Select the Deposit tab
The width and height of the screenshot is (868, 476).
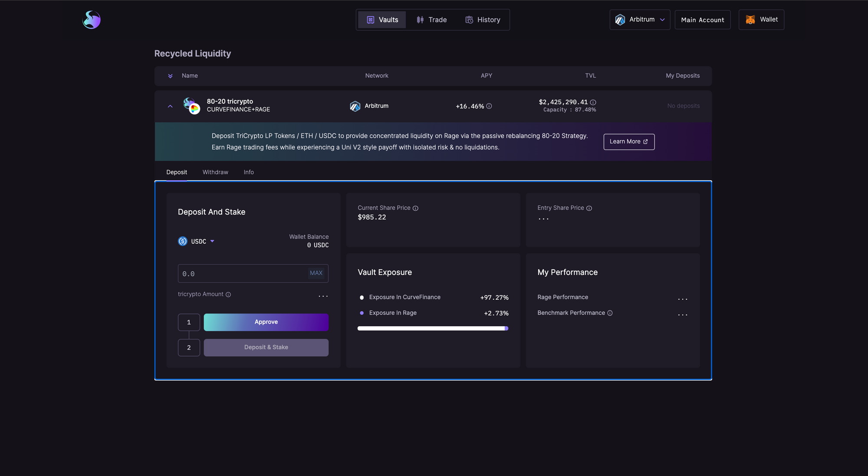coord(177,172)
